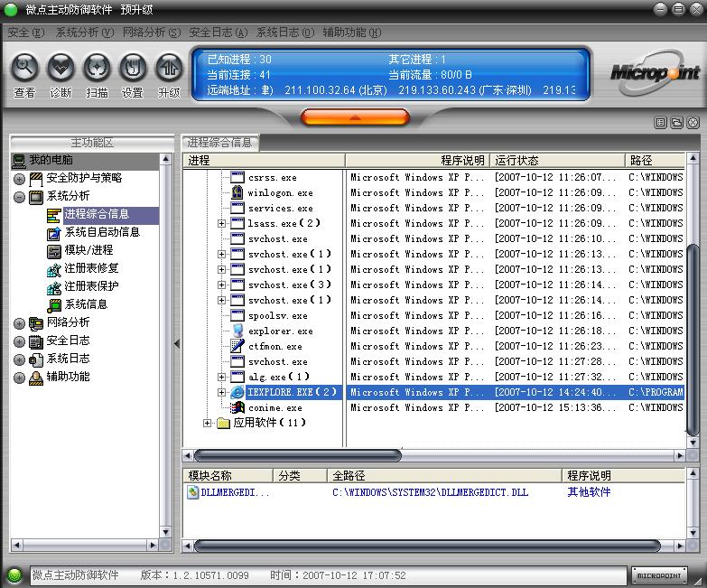Open 模块/进程 item
This screenshot has width=707, height=588.
coord(88,250)
